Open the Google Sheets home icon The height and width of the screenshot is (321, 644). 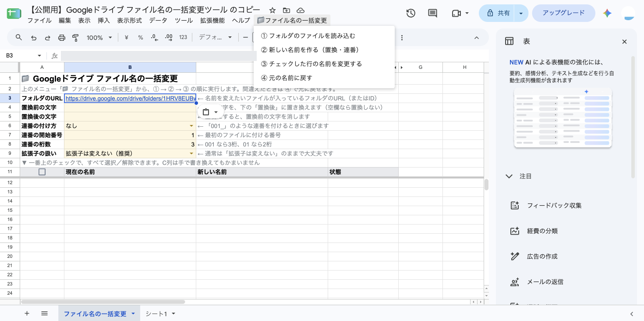[x=14, y=14]
